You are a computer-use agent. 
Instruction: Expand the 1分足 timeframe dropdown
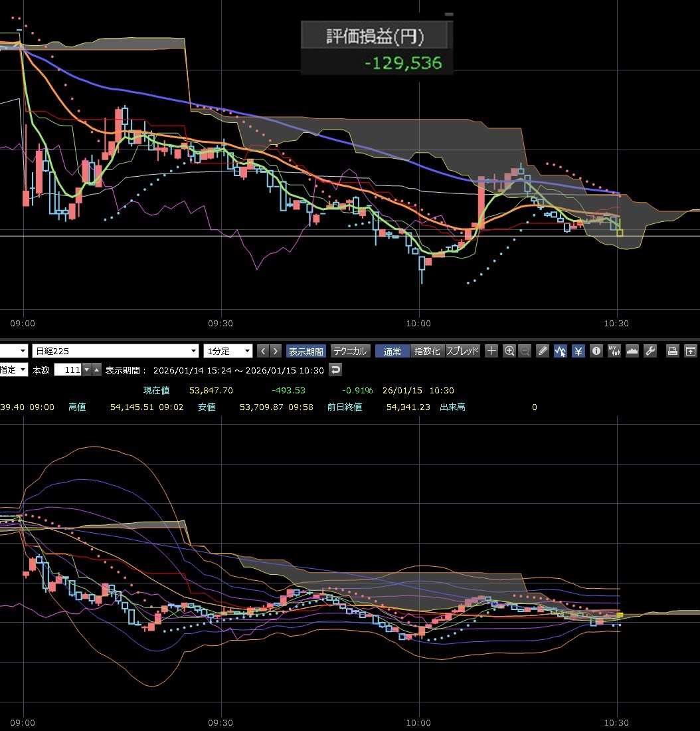point(247,351)
